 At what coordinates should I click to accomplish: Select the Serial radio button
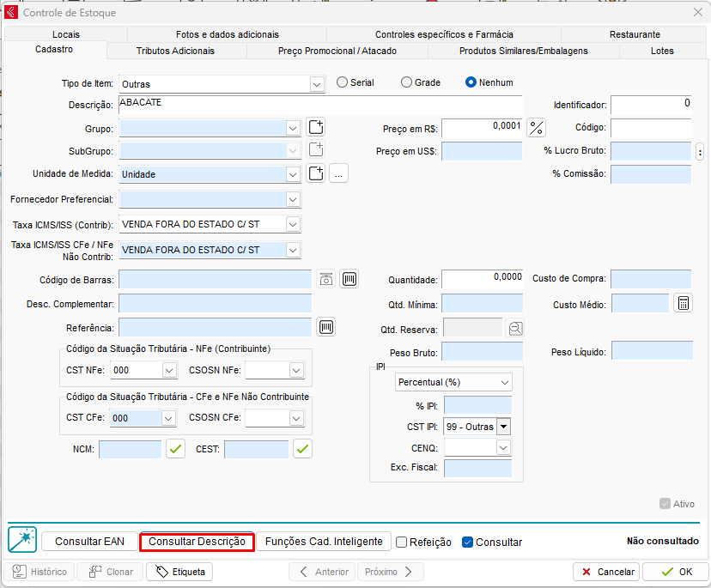click(343, 82)
